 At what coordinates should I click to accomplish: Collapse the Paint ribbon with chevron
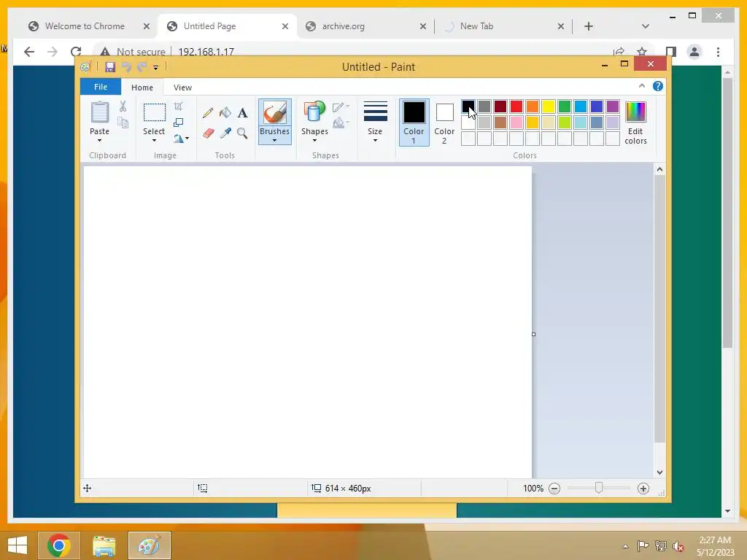click(642, 86)
